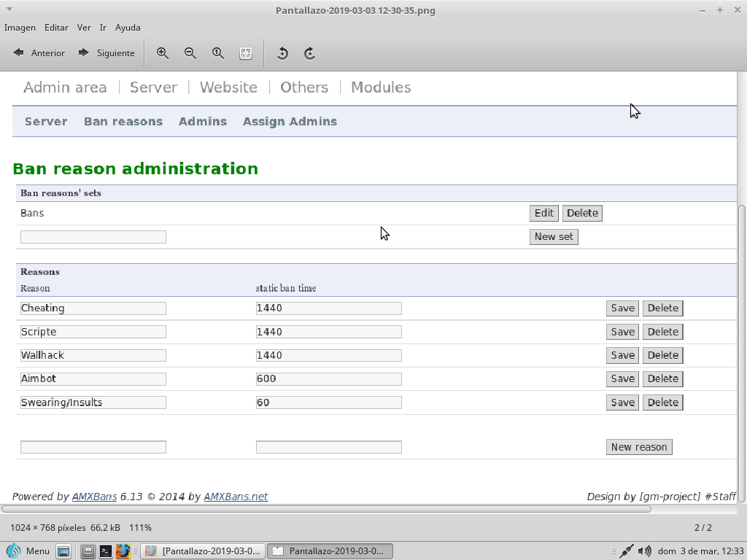Click the Wallhack reason field
The width and height of the screenshot is (747, 560).
pos(93,355)
